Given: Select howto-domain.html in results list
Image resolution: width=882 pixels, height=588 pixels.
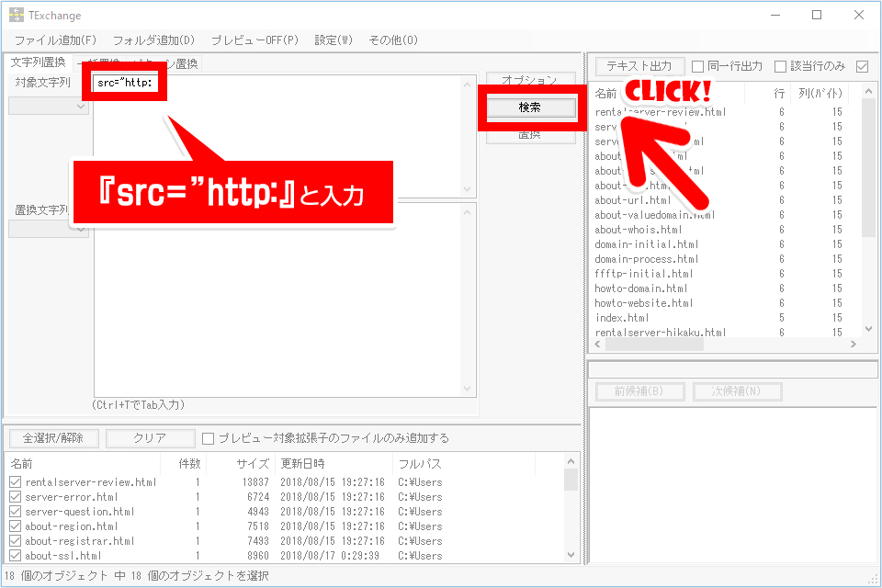Looking at the screenshot, I should (x=641, y=288).
